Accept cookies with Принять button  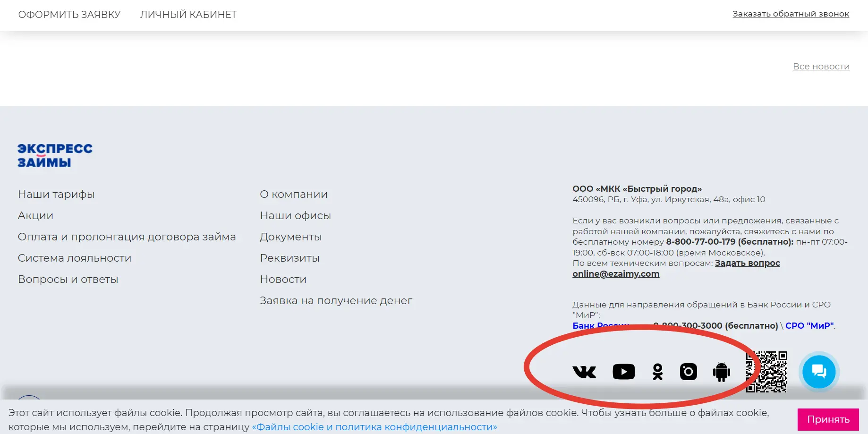point(828,419)
